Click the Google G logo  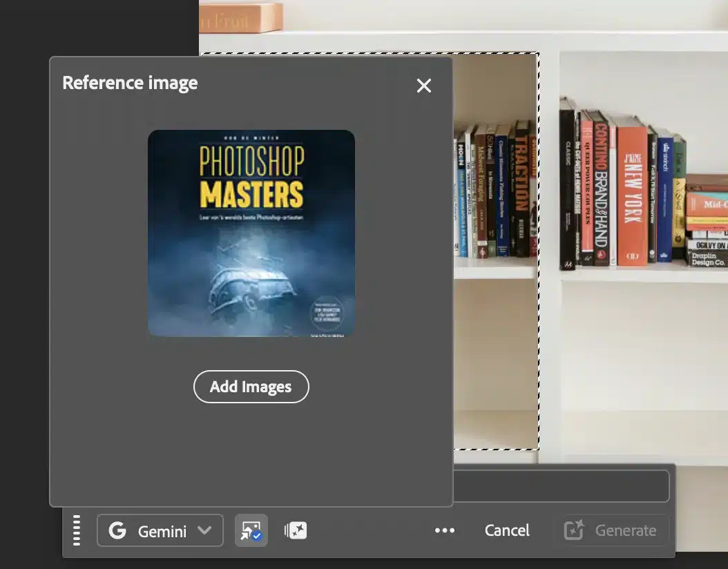coord(117,530)
